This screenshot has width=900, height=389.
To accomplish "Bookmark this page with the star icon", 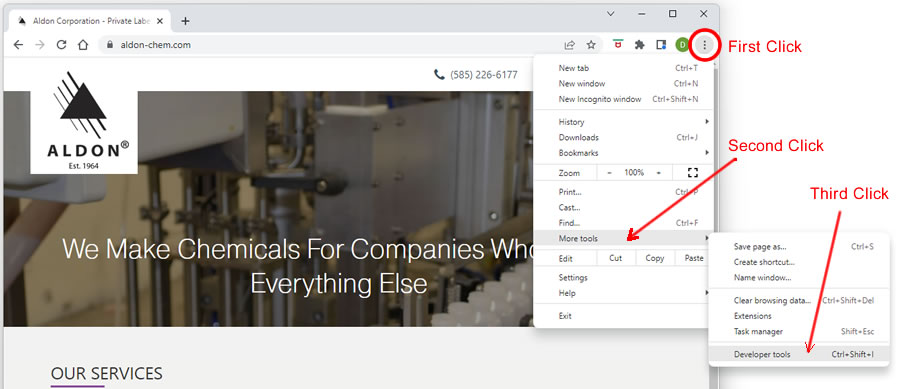I will (591, 45).
